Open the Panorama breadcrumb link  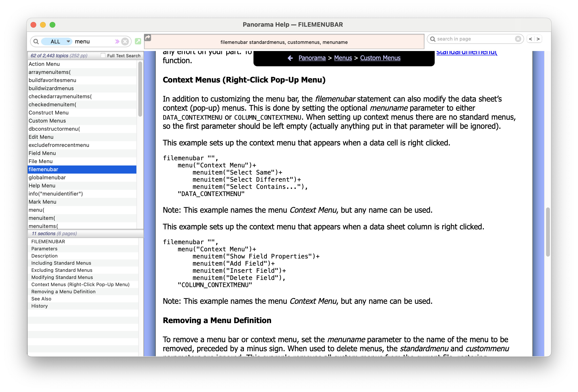pyautogui.click(x=312, y=58)
